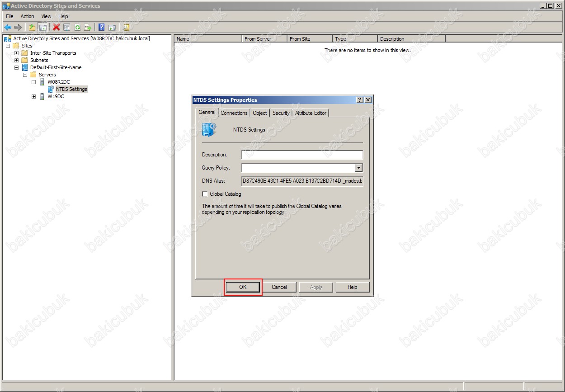Open the Action menu
Screen dimensions: 565x392
[27, 16]
